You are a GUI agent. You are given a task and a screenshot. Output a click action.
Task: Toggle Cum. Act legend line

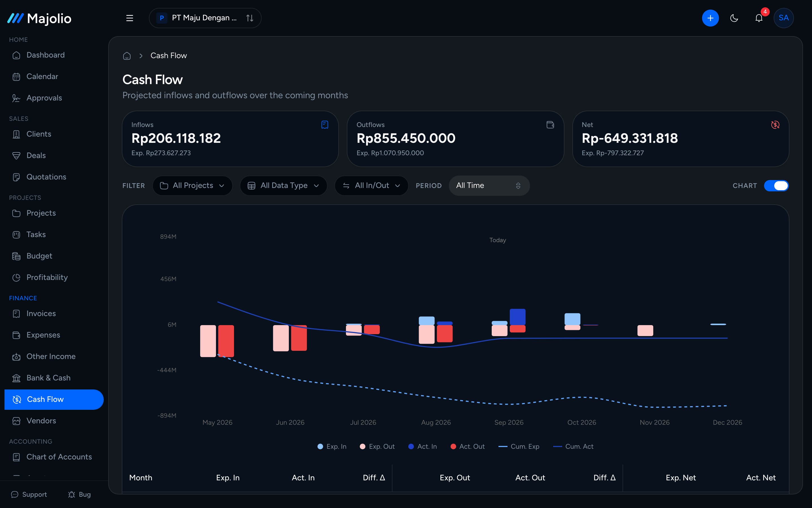click(573, 446)
